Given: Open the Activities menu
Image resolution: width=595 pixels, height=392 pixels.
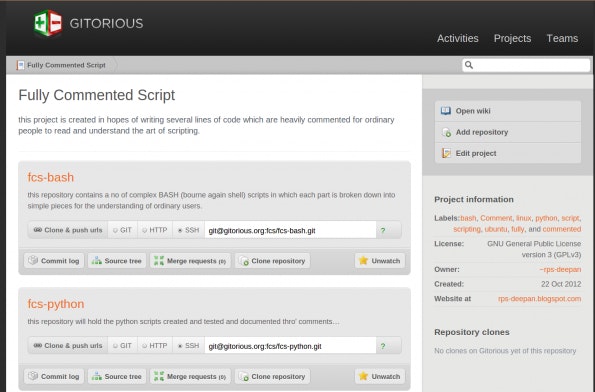Looking at the screenshot, I should tap(458, 38).
